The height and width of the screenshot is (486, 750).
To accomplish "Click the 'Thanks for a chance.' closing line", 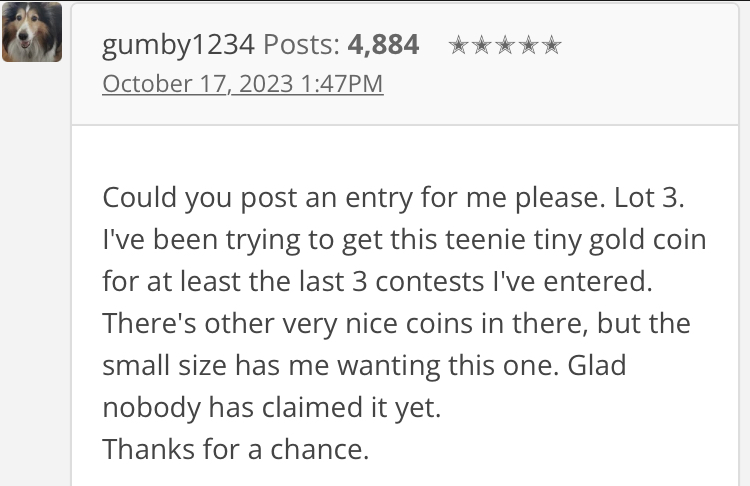I will click(236, 450).
